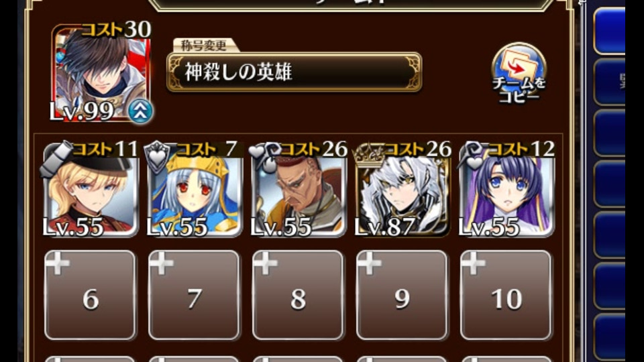Open the 称号変更 title change tab
The width and height of the screenshot is (644, 362).
[204, 45]
